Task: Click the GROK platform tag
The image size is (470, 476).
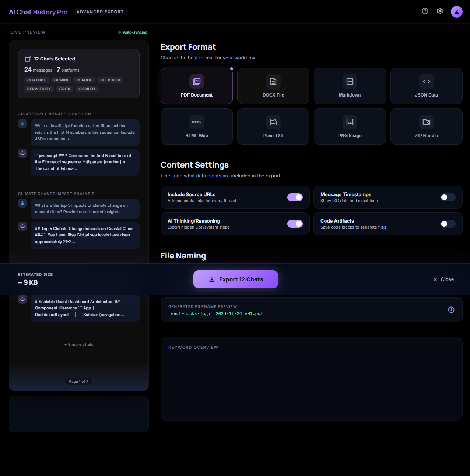Action: click(x=65, y=89)
